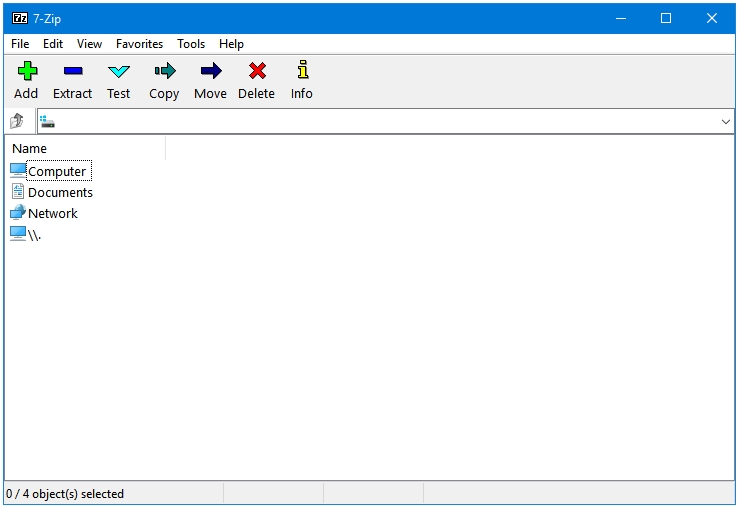Select the Network globe icon

click(x=18, y=213)
